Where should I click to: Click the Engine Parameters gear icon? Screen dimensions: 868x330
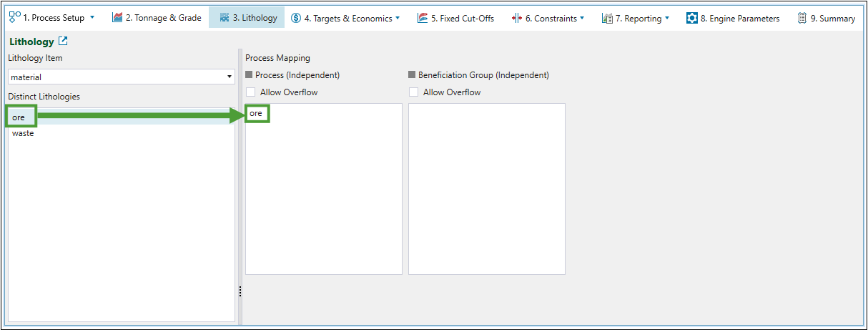click(x=691, y=18)
